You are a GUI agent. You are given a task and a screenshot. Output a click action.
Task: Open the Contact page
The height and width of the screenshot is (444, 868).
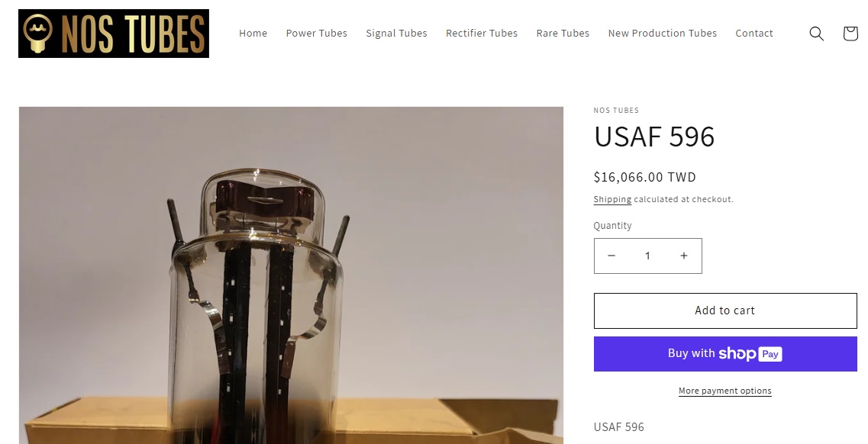(x=754, y=33)
